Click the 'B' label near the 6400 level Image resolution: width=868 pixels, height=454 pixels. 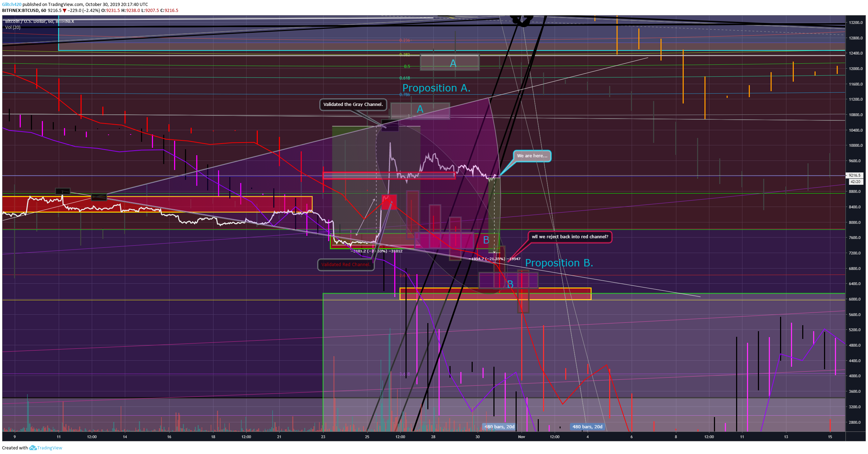point(510,284)
